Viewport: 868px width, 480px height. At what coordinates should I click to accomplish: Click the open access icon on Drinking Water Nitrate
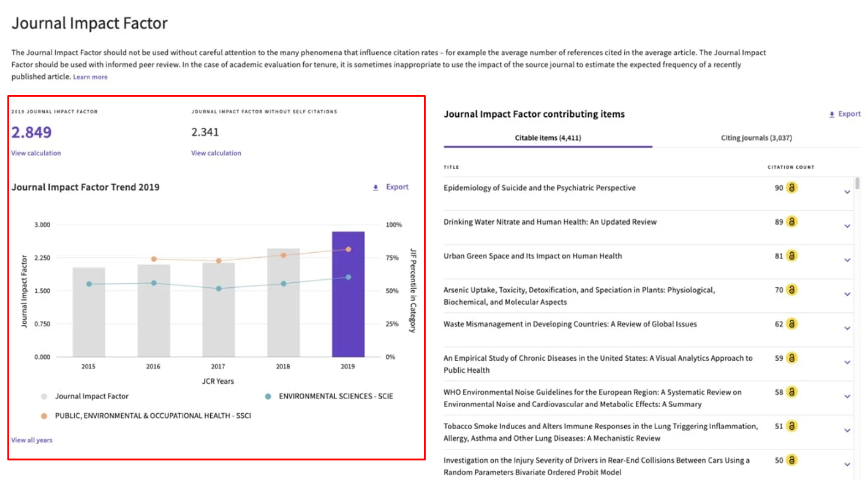point(791,222)
